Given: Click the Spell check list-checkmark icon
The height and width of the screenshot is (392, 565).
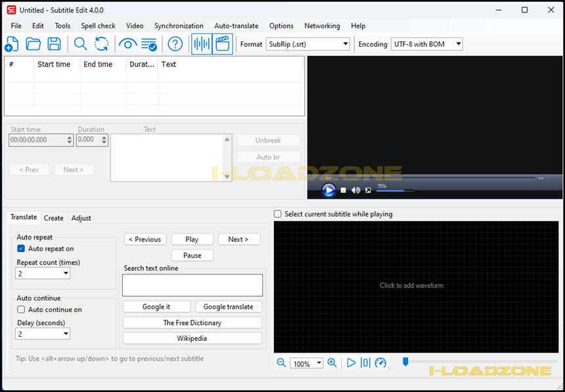Looking at the screenshot, I should tap(149, 44).
